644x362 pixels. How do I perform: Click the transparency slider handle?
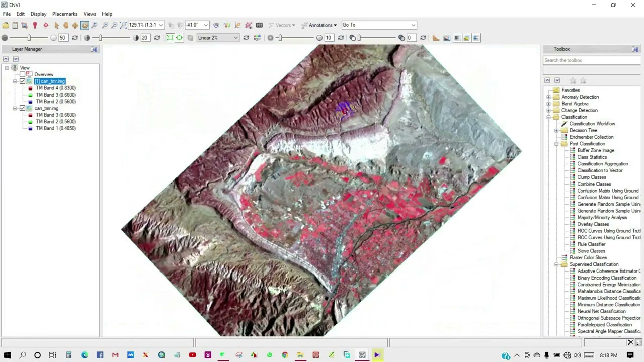pos(359,38)
